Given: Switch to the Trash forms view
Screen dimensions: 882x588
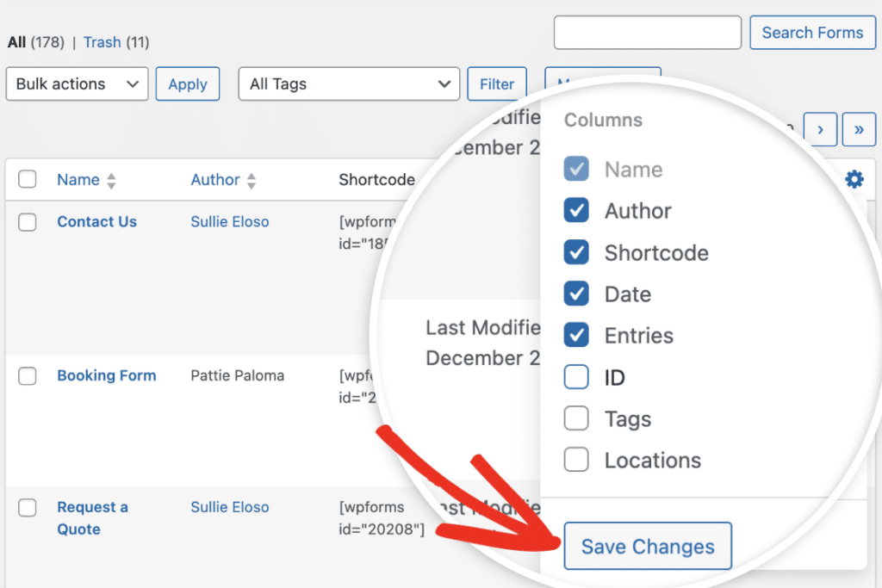Looking at the screenshot, I should (x=102, y=41).
